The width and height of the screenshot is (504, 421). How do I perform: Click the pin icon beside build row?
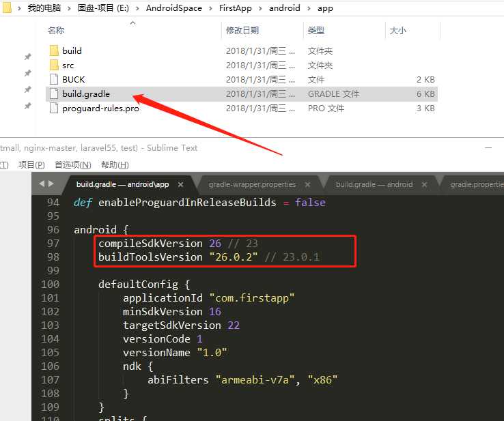pyautogui.click(x=28, y=57)
